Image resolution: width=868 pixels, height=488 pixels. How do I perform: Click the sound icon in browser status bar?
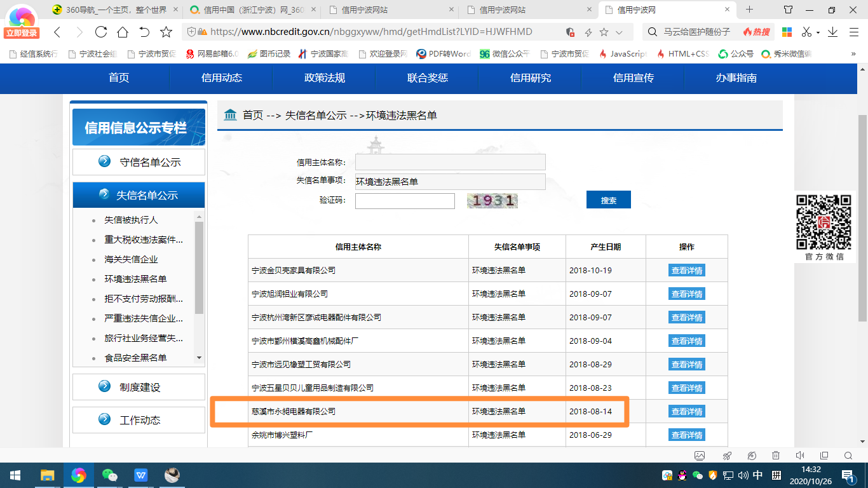tap(800, 456)
